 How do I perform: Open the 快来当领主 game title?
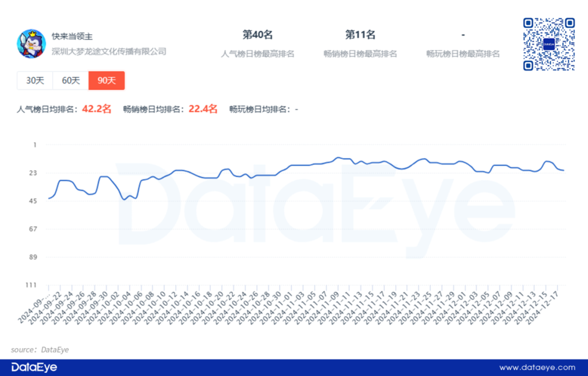pyautogui.click(x=72, y=36)
